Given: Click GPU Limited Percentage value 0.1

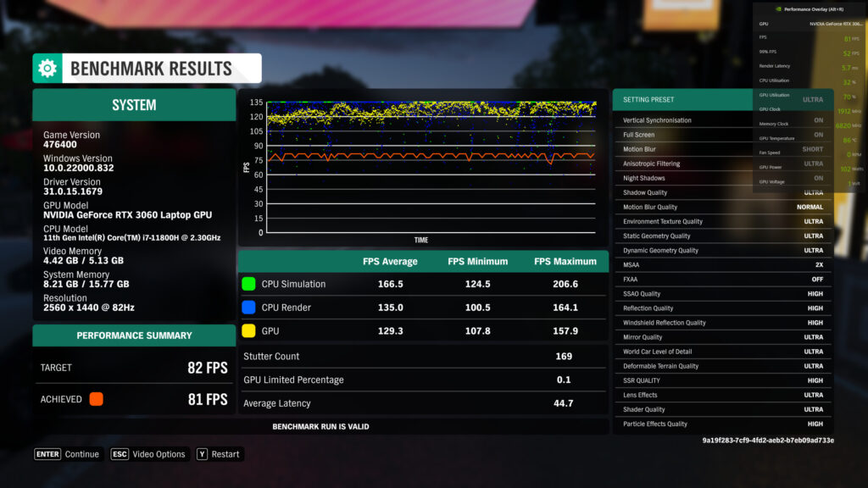Looking at the screenshot, I should (564, 380).
